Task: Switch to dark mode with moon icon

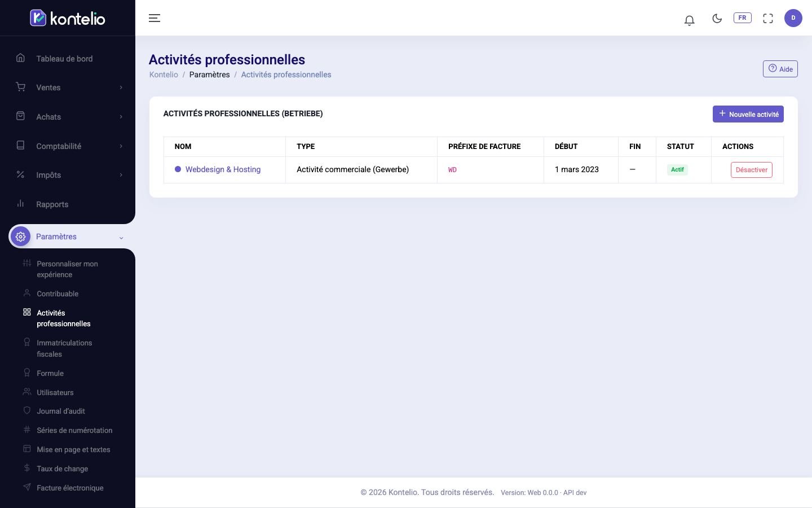Action: click(717, 18)
